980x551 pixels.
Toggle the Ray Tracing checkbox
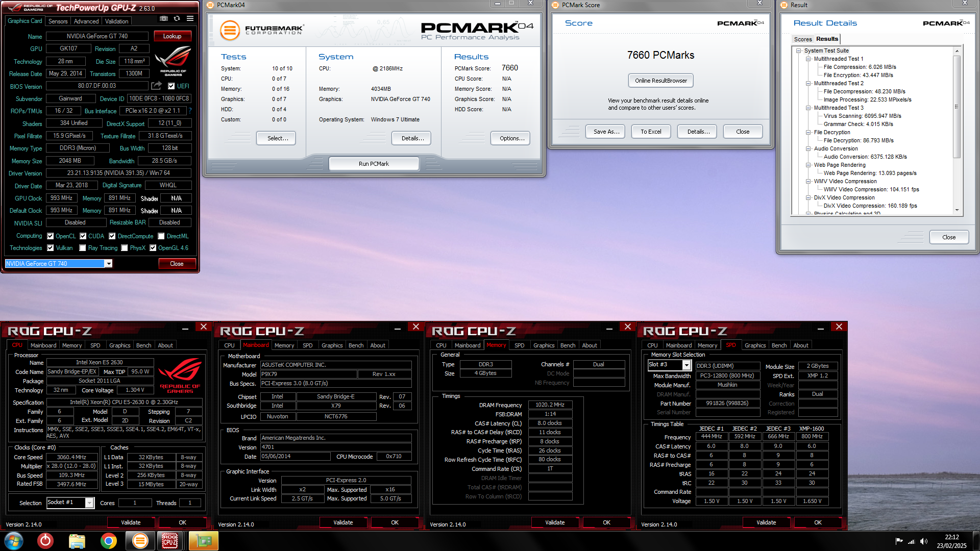(x=83, y=248)
